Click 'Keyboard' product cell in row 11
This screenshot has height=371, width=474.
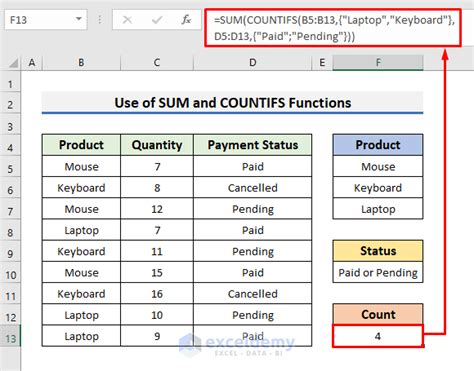click(81, 294)
